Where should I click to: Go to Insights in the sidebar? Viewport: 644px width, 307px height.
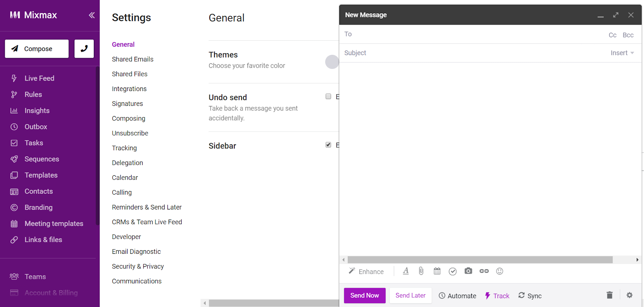click(x=37, y=110)
